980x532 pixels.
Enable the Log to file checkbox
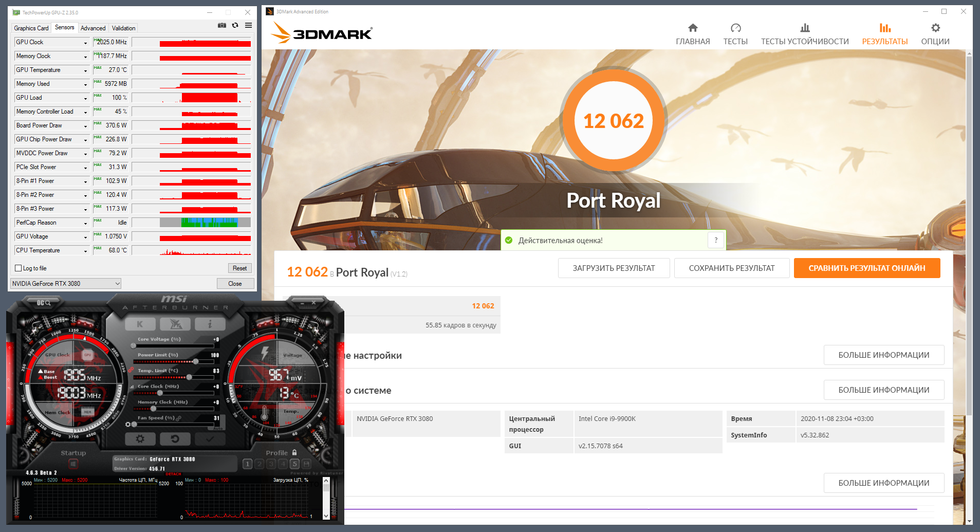(19, 268)
